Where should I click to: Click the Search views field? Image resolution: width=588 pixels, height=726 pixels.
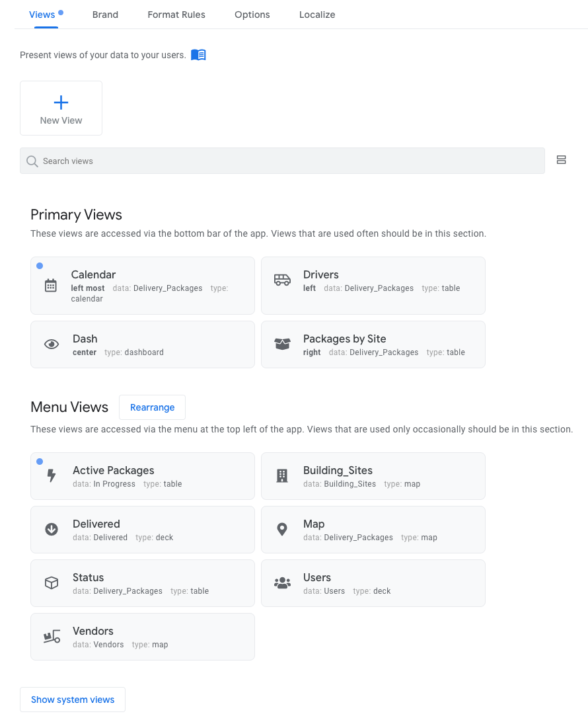pyautogui.click(x=282, y=161)
